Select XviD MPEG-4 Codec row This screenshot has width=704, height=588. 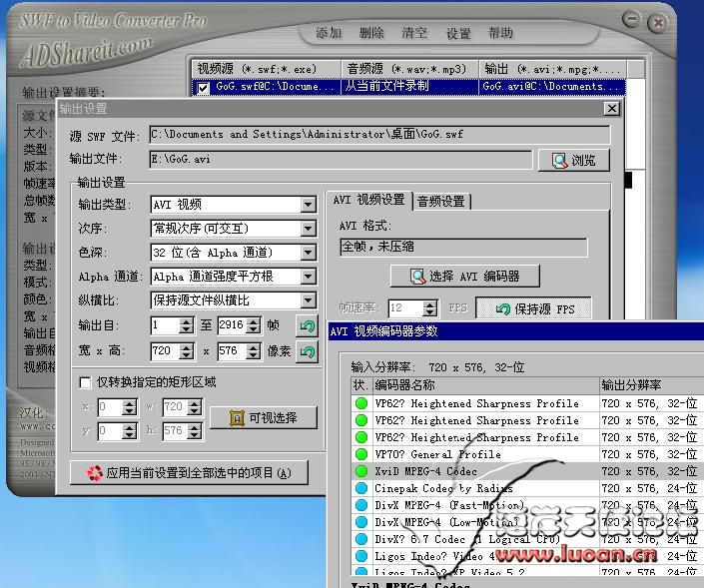coord(527,471)
